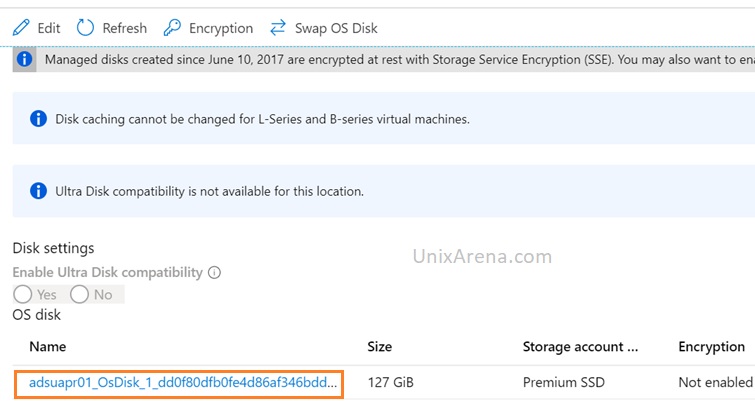Image resolution: width=755 pixels, height=409 pixels.
Task: Click info icon beside managed disks notice
Action: pyautogui.click(x=24, y=59)
